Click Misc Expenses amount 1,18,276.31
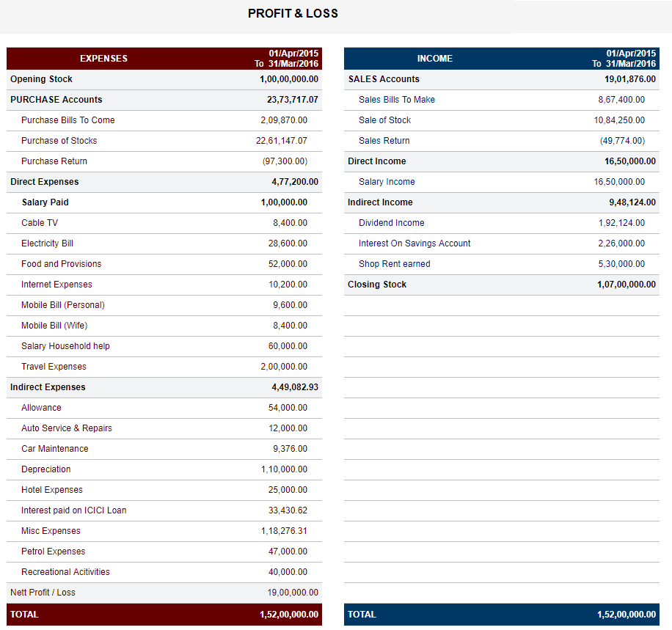 point(284,532)
